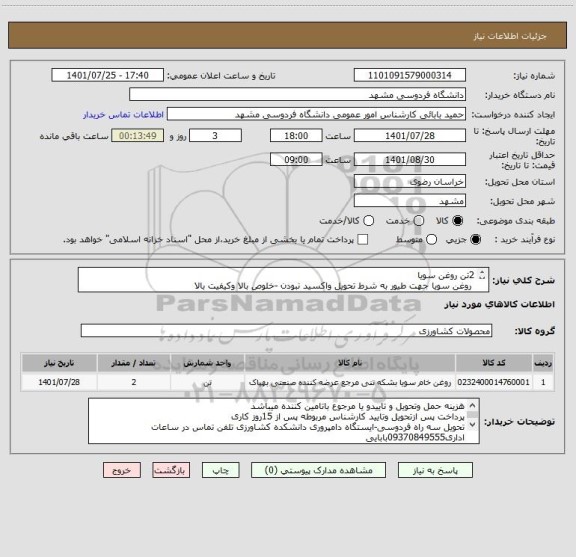Click the public announcement date-time field

pos(108,75)
